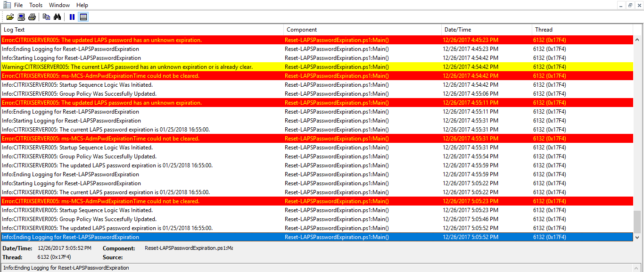The height and width of the screenshot is (272, 644).
Task: Select the 4:55:59 PM Ending Logging row
Action: click(x=317, y=174)
